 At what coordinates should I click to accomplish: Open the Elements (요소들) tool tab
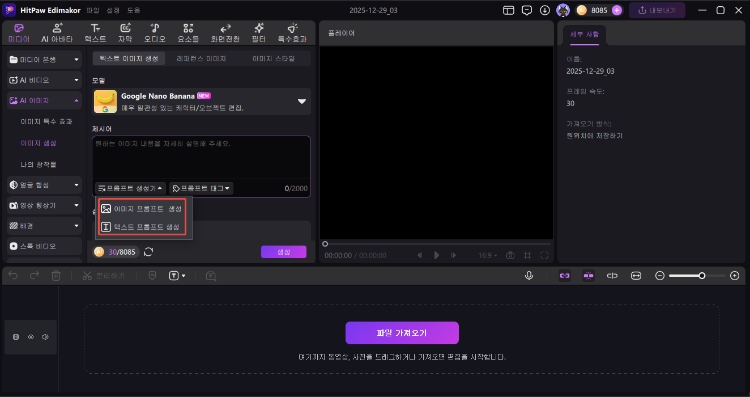pyautogui.click(x=188, y=33)
